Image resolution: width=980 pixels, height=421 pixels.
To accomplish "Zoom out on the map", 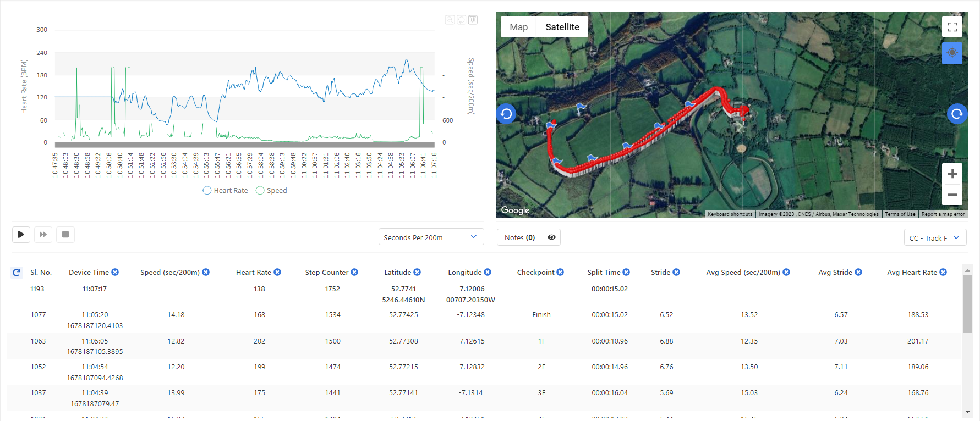I will pos(952,195).
